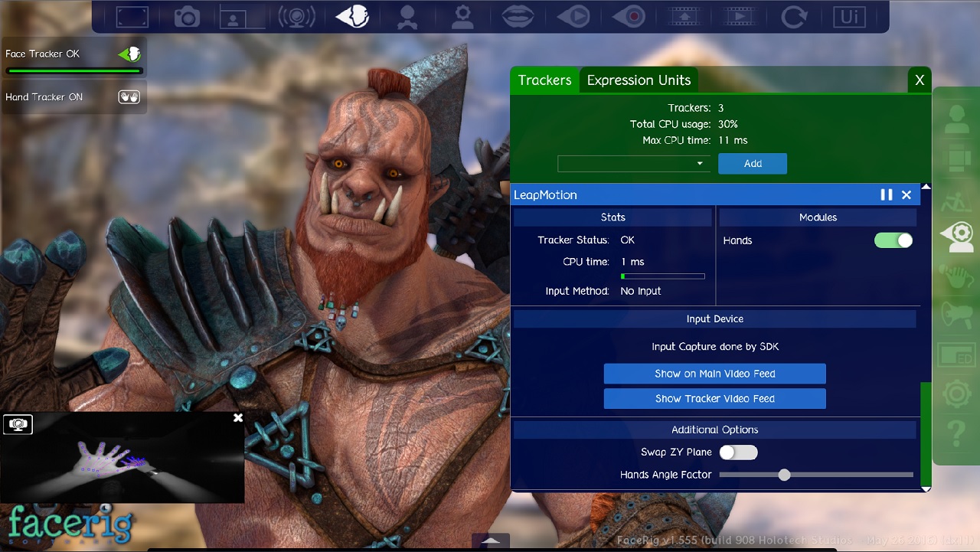Viewport: 980px width, 552px height.
Task: Enable the Hands module toggle
Action: click(893, 240)
